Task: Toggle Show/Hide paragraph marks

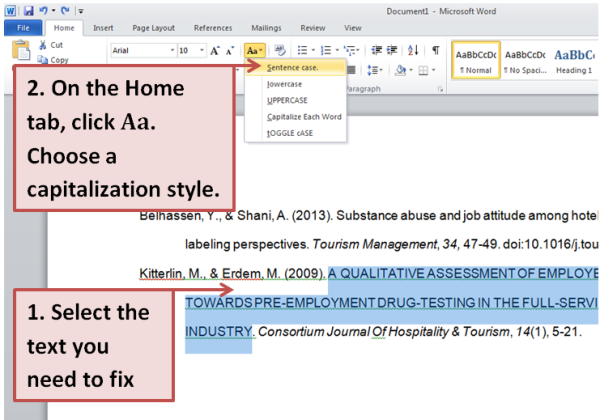Action: point(435,50)
